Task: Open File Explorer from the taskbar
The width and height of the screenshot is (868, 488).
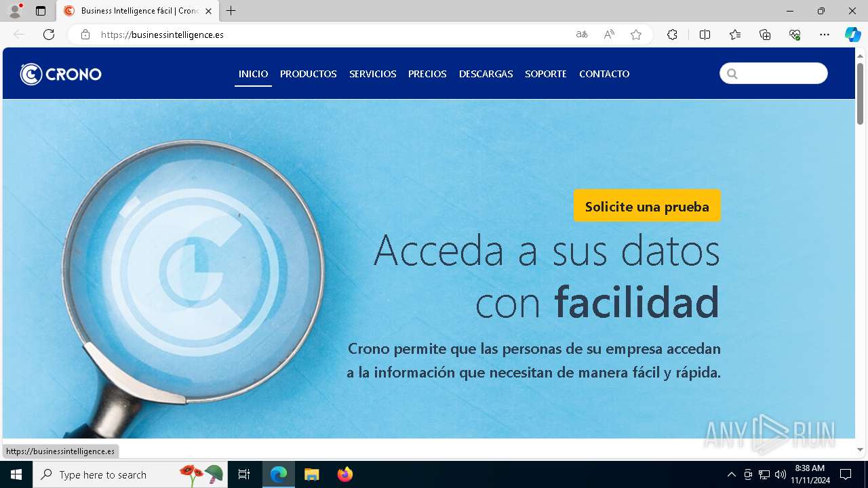Action: pos(312,474)
